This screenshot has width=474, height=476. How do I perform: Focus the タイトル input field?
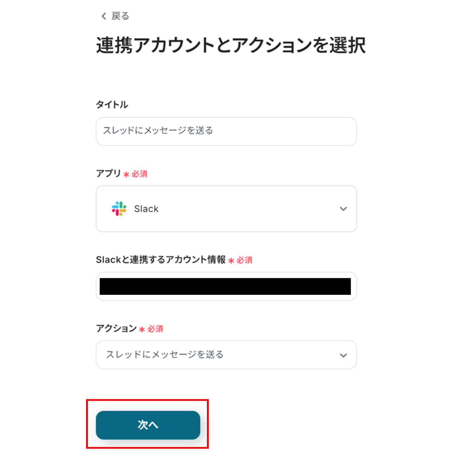point(226,131)
